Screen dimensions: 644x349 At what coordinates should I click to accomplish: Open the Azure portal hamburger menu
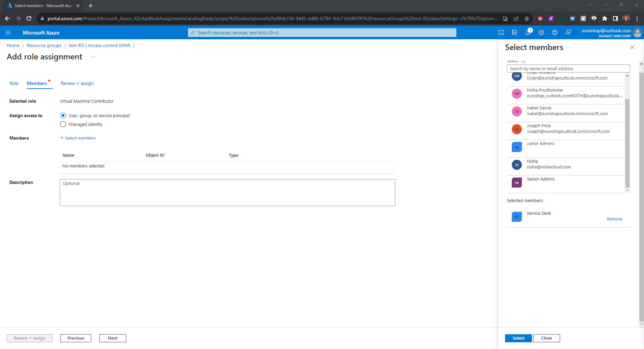pos(8,33)
